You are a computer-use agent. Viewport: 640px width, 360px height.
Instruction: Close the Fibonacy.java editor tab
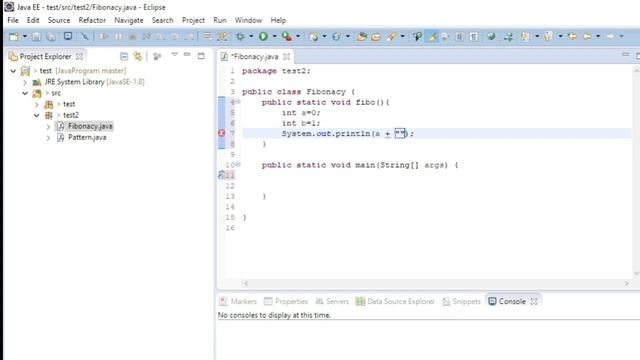tap(287, 56)
